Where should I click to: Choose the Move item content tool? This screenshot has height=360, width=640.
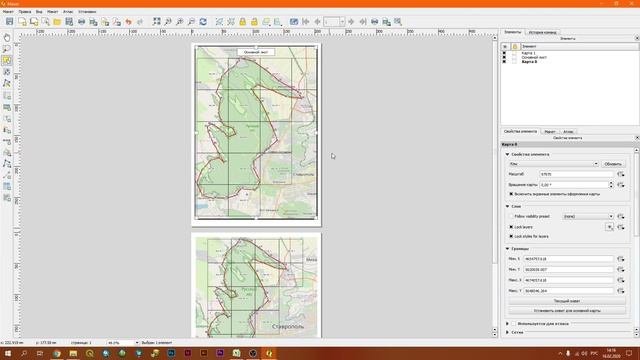click(7, 72)
